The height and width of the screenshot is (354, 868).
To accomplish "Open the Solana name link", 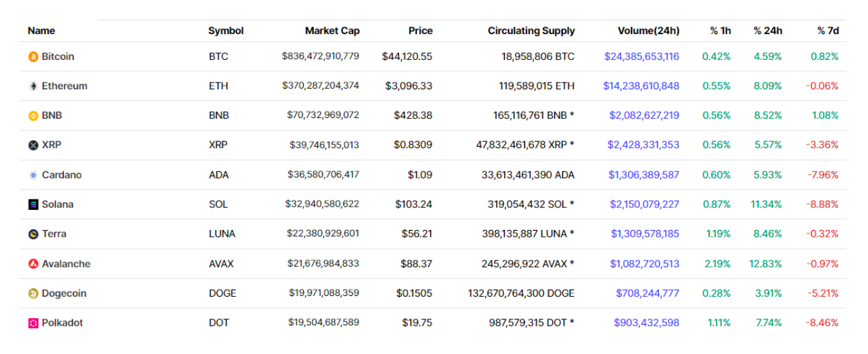I will pyautogui.click(x=57, y=205).
